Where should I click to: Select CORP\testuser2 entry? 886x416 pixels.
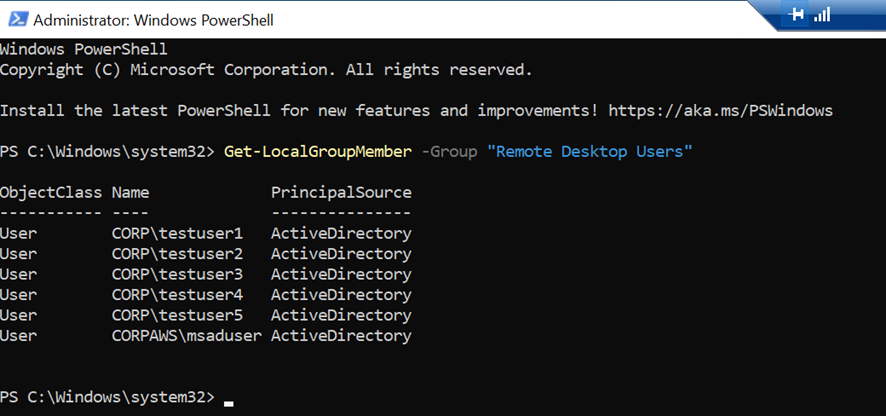(x=177, y=254)
